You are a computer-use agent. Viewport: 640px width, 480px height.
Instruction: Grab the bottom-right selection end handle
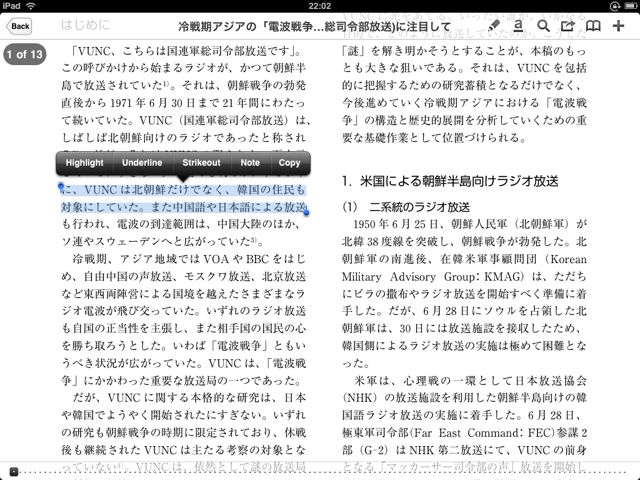click(x=306, y=212)
